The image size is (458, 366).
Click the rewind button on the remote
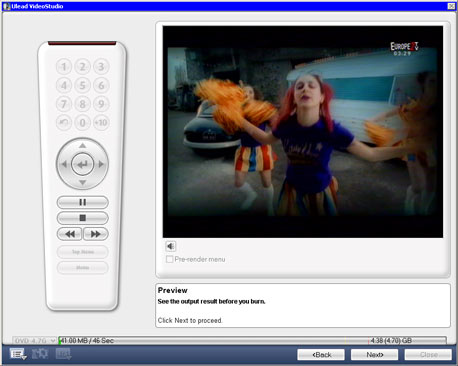click(69, 234)
